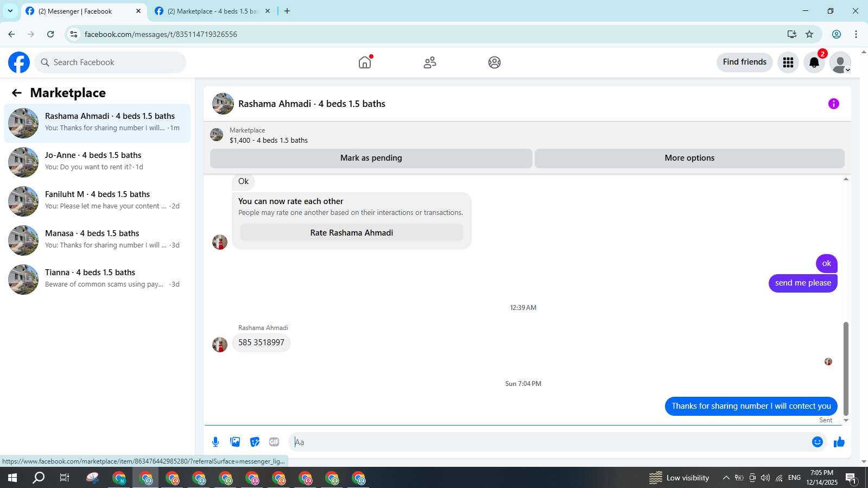Click the 585 3518997 message bubble

[261, 343]
